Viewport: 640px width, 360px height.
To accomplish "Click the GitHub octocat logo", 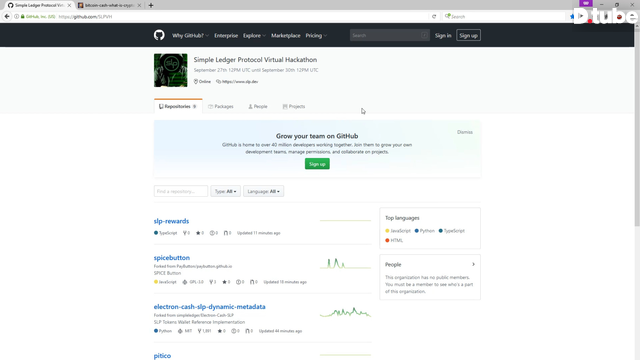I will tap(159, 35).
